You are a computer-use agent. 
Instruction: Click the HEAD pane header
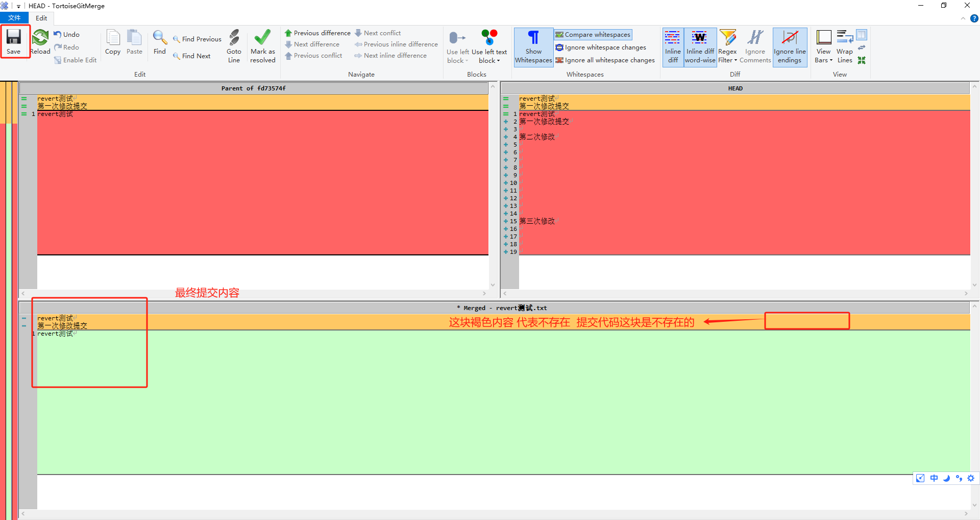pyautogui.click(x=735, y=88)
